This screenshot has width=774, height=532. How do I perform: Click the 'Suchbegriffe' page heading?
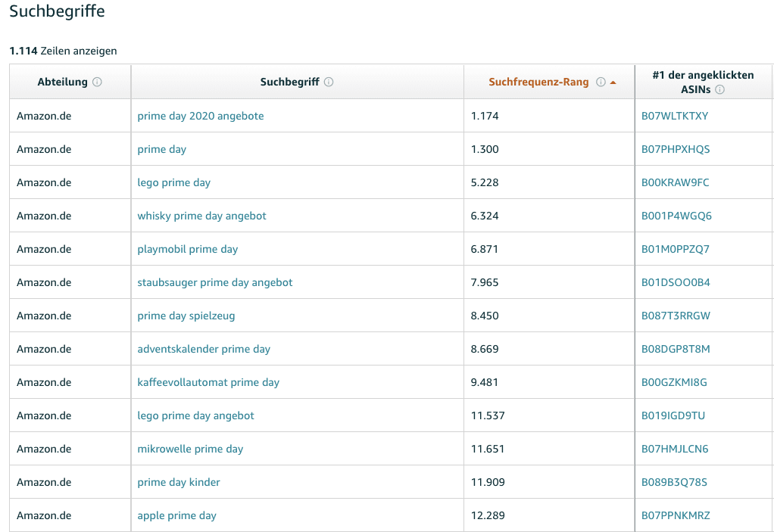(58, 11)
